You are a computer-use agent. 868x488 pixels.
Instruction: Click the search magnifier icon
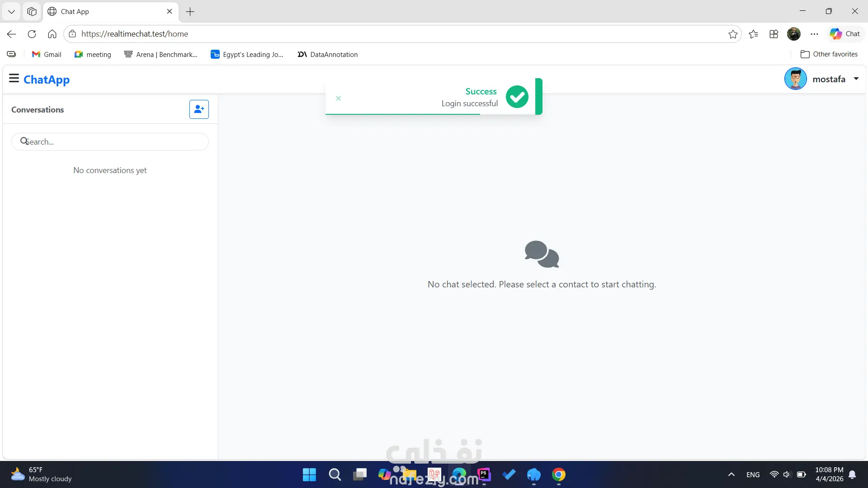24,141
